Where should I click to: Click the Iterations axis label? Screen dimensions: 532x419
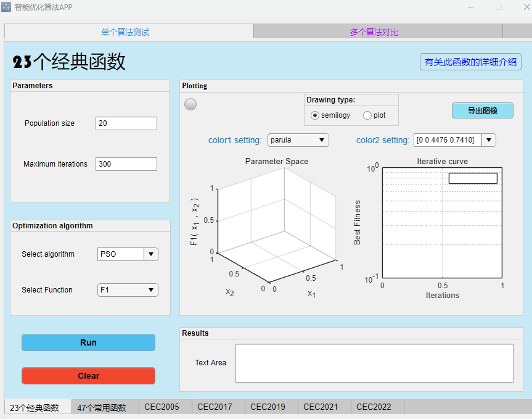(x=442, y=296)
